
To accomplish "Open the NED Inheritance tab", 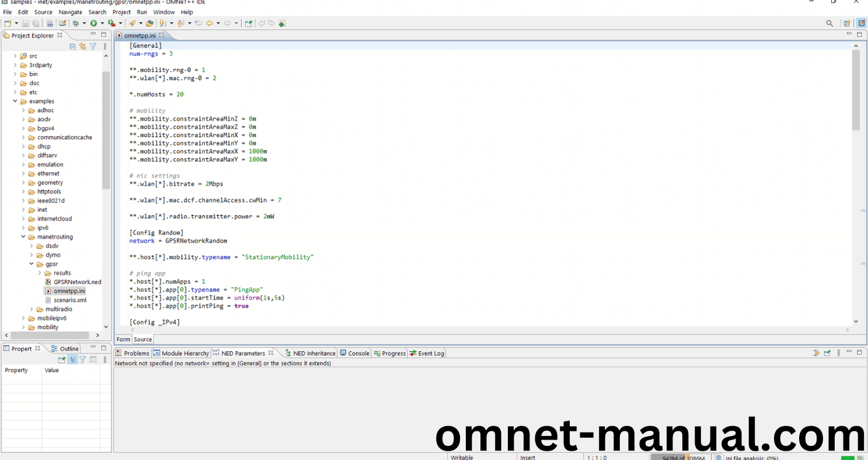I will click(310, 353).
